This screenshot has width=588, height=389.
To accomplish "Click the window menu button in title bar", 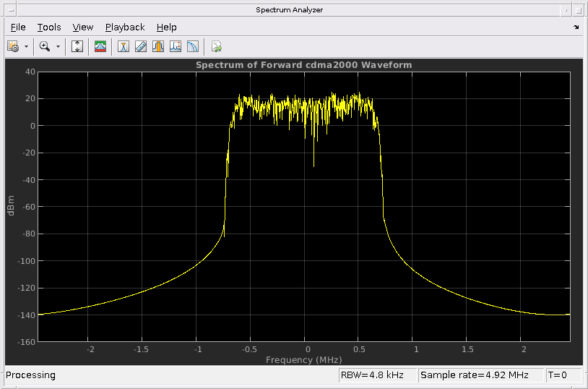I will pos(11,10).
